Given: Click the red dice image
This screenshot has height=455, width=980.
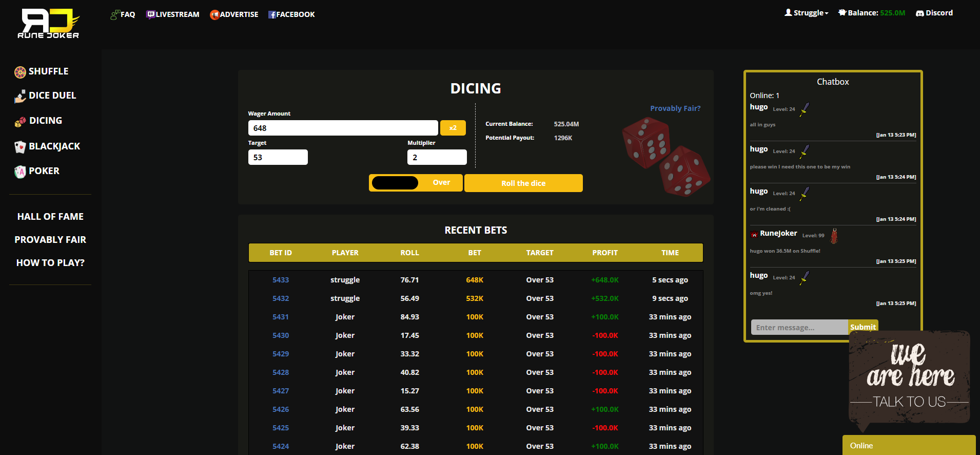Looking at the screenshot, I should click(x=665, y=157).
